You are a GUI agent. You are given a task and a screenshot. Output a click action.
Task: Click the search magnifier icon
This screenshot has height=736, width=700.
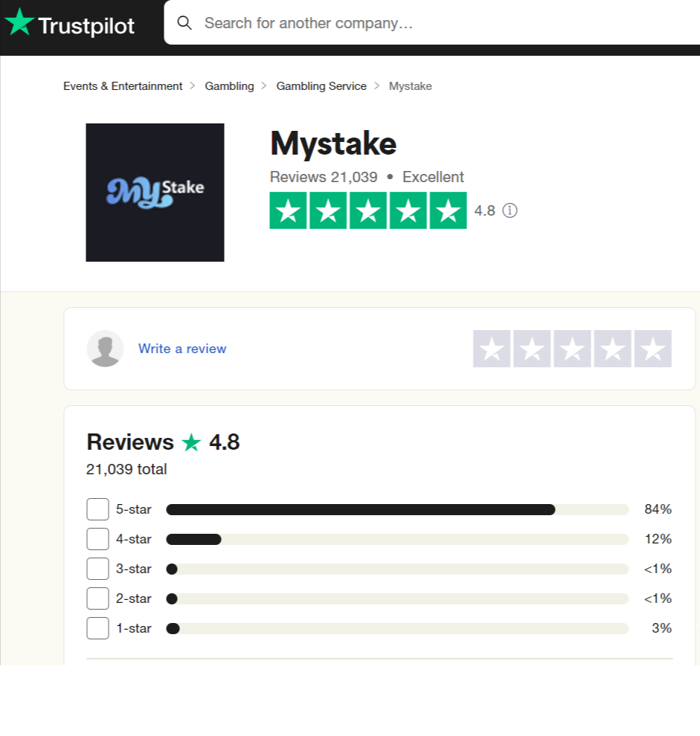[184, 23]
